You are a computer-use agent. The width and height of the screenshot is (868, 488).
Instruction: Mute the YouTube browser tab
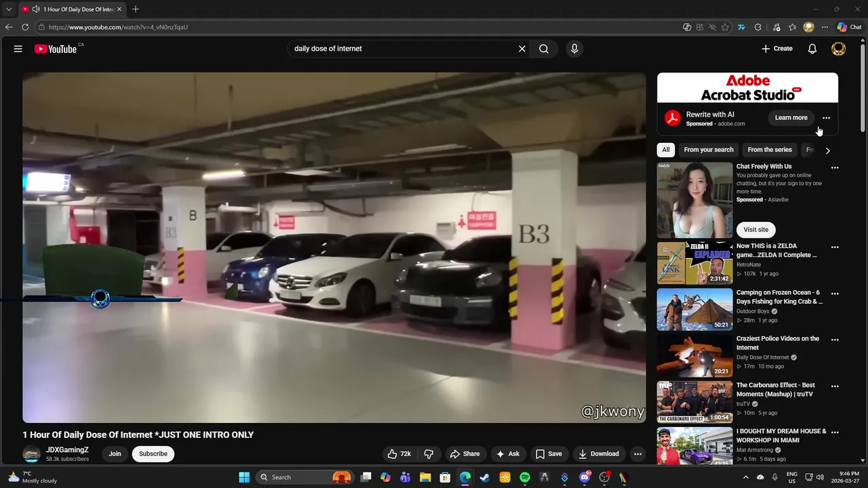tap(35, 9)
